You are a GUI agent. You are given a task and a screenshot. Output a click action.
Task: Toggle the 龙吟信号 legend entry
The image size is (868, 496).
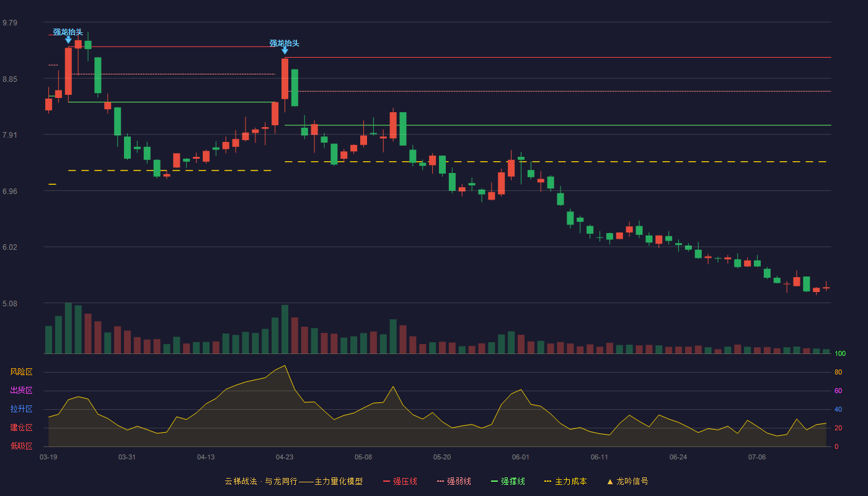click(627, 481)
